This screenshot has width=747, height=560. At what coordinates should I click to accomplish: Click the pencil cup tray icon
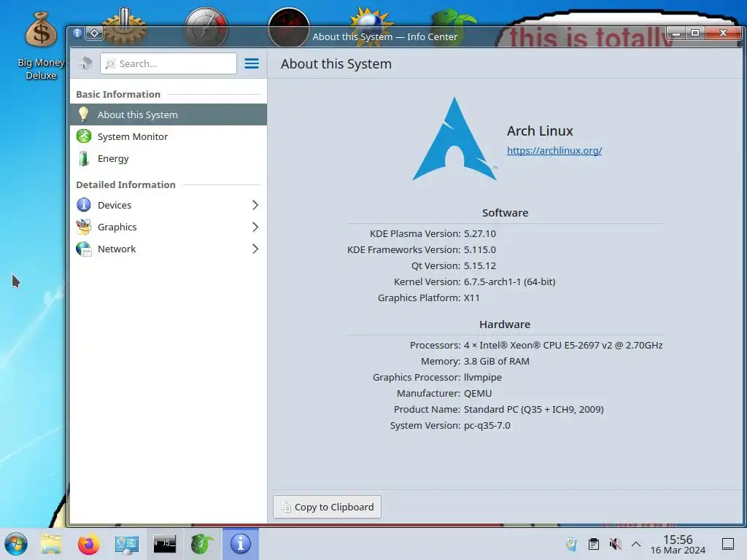point(572,544)
